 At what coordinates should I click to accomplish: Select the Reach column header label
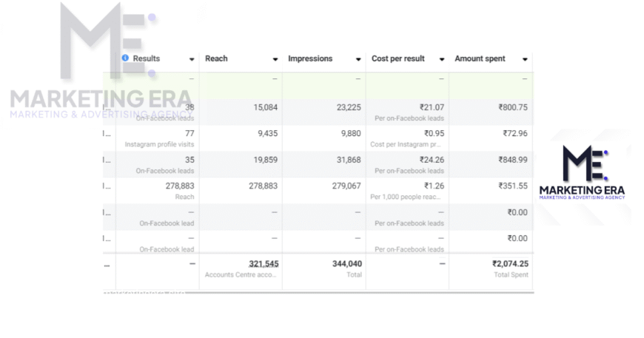tap(216, 58)
